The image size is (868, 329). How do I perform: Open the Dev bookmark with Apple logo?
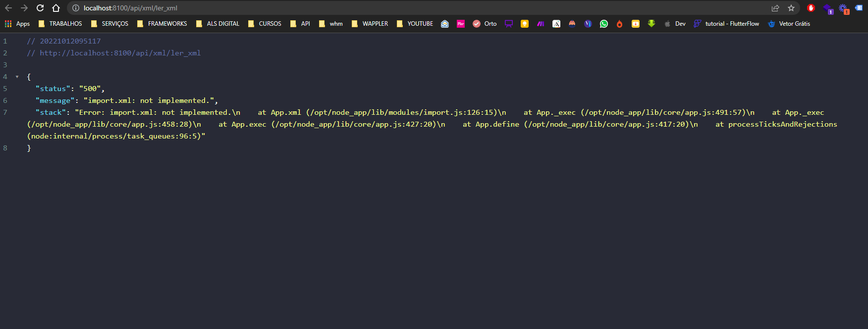[675, 24]
